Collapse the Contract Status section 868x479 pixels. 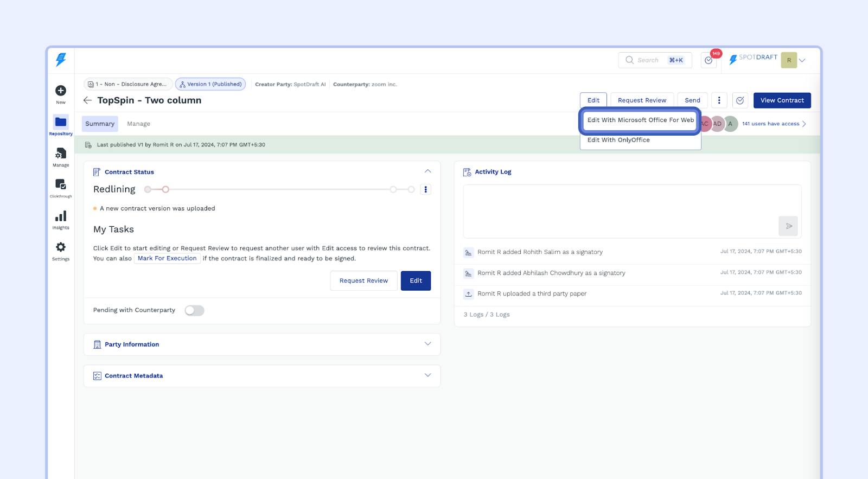(x=427, y=171)
